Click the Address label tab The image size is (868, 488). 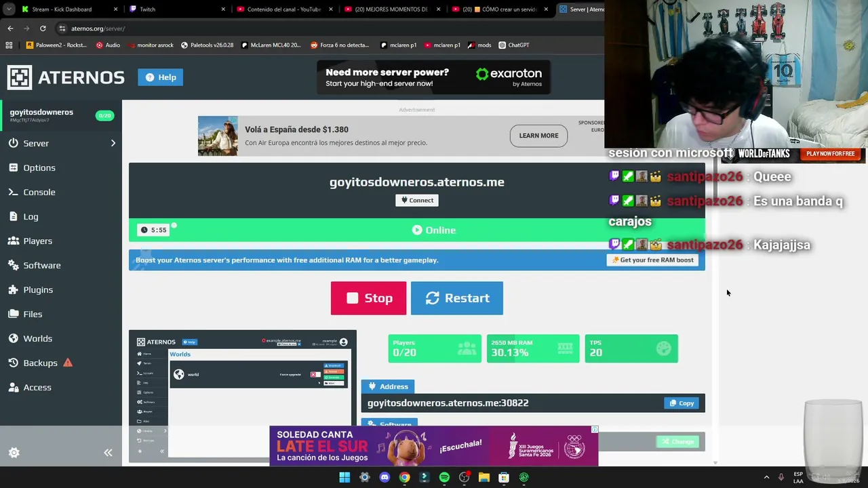[x=387, y=386]
